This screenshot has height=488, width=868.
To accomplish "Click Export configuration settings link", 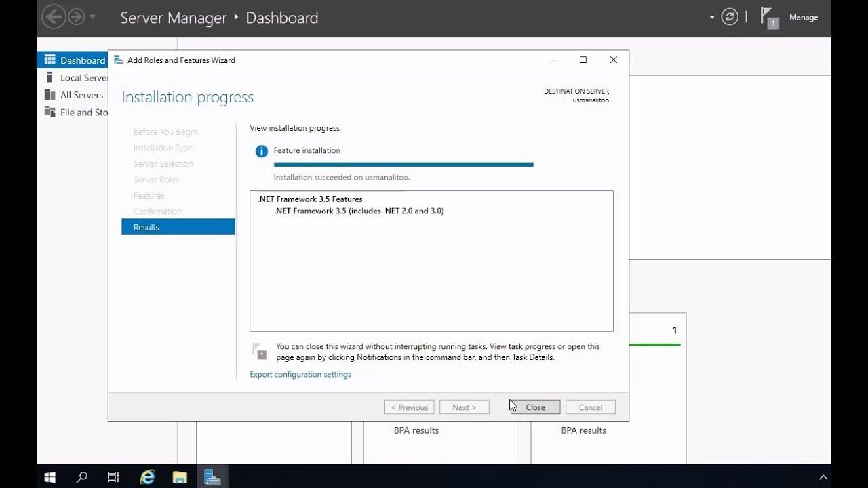I will [300, 374].
